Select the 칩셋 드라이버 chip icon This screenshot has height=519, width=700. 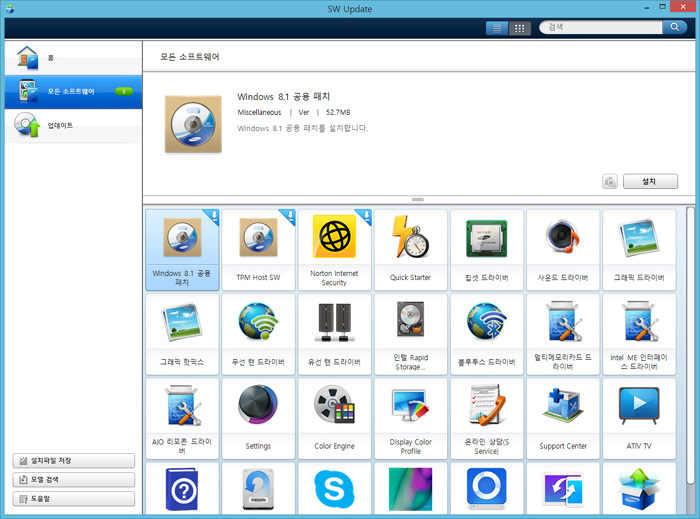pos(487,238)
